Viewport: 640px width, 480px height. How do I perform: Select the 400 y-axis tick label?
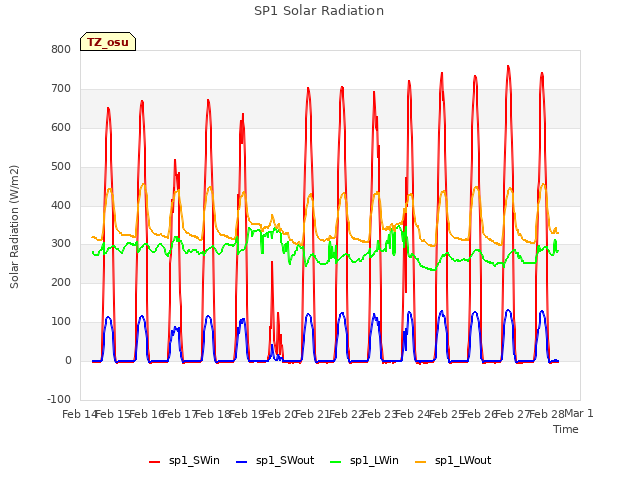(61, 205)
